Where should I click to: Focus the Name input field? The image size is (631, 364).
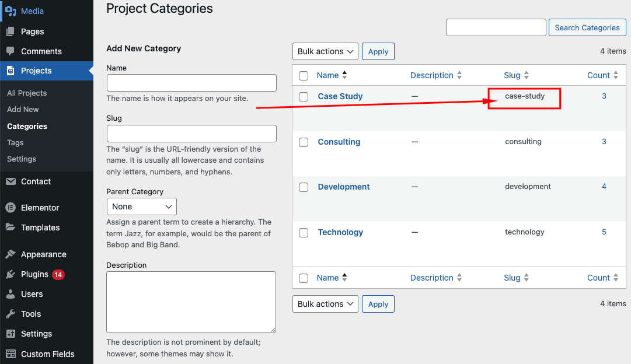pos(191,83)
